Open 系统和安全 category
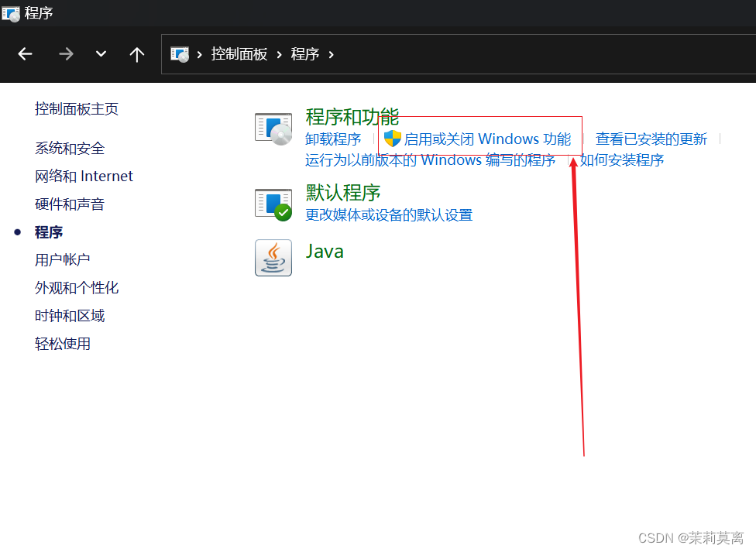 click(x=70, y=148)
